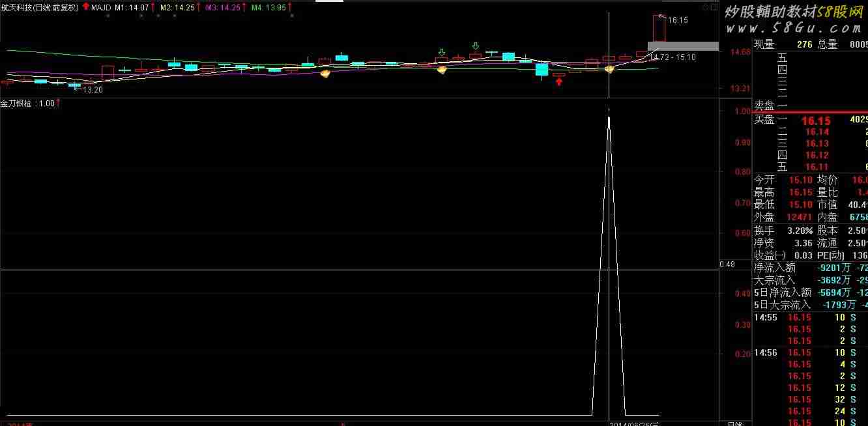Click the 14.68 price axis label
This screenshot has width=868, height=426.
pyautogui.click(x=740, y=52)
